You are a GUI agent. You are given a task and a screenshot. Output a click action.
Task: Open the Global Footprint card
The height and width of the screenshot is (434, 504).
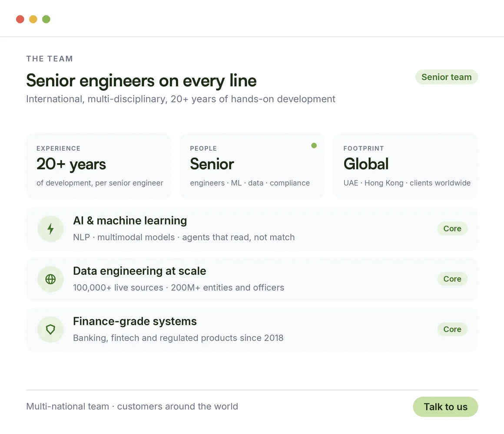tap(405, 166)
